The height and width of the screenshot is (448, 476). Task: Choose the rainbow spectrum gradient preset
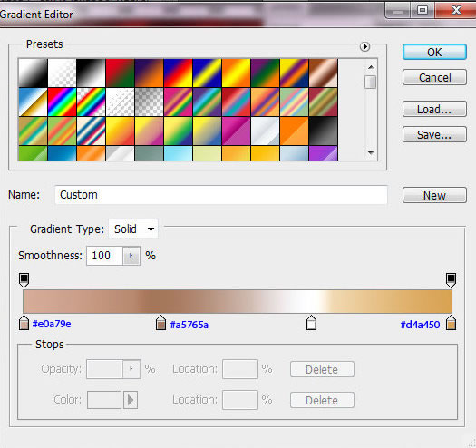pyautogui.click(x=62, y=102)
